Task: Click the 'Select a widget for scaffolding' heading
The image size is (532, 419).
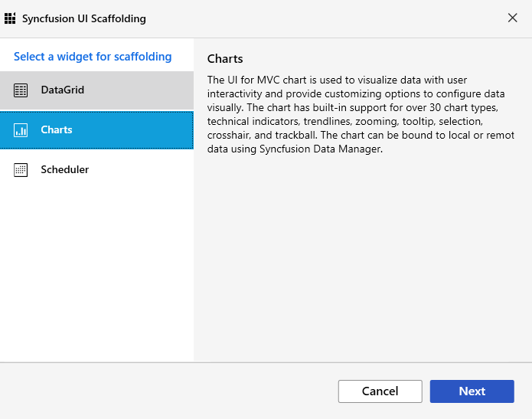Action: [x=93, y=57]
